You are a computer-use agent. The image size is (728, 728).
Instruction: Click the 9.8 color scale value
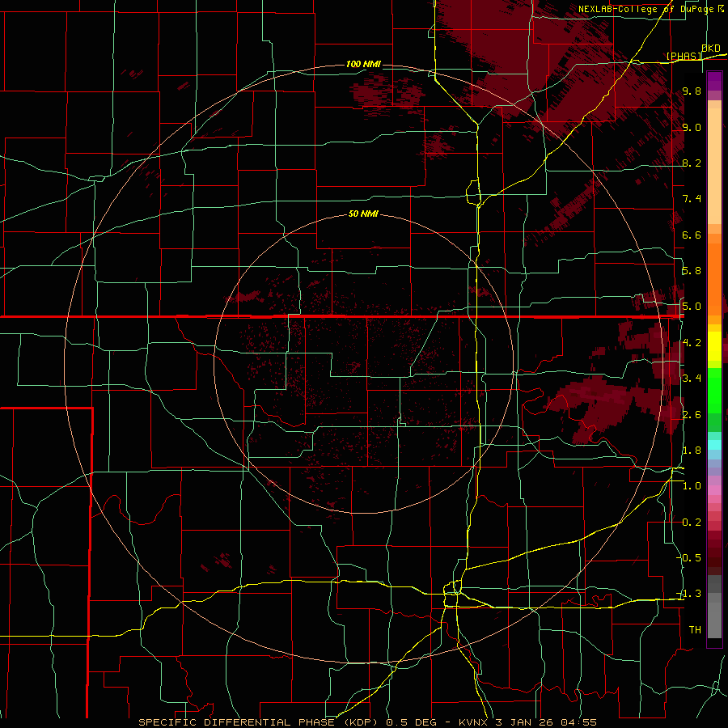tap(692, 91)
